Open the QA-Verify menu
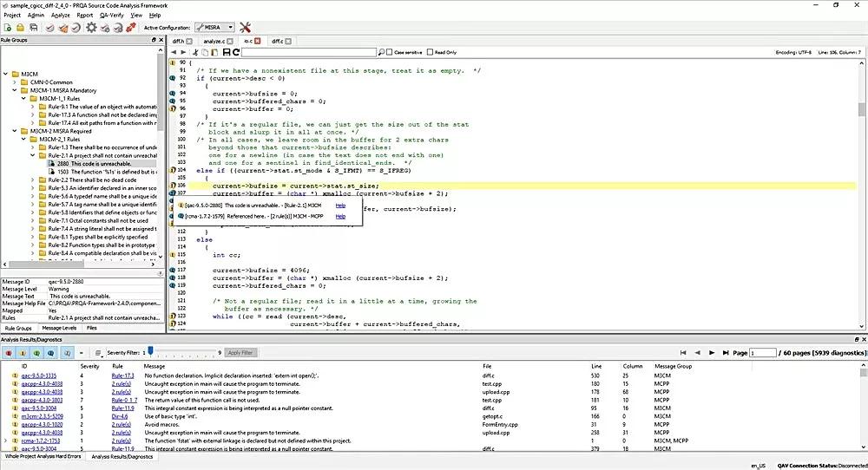The width and height of the screenshot is (868, 470). tap(112, 15)
